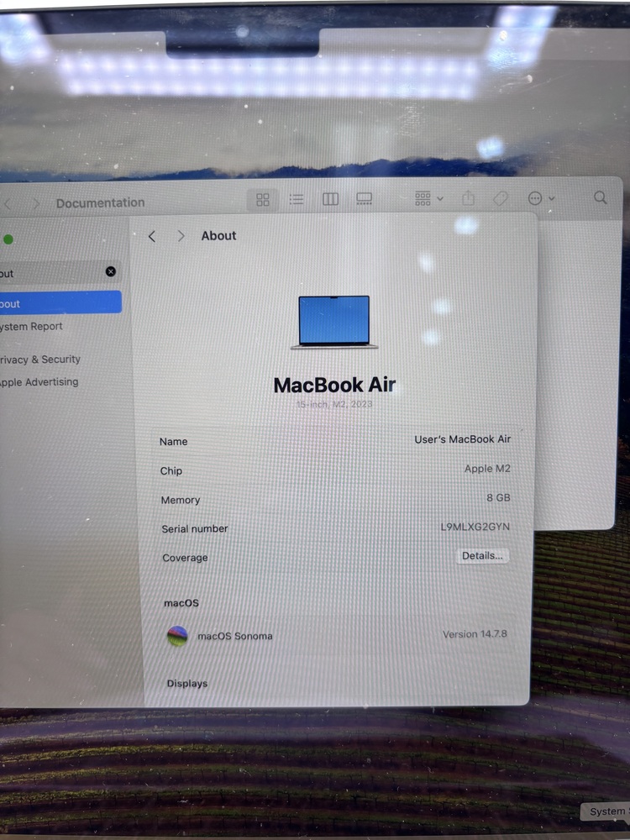Click the macOS Sonoma icon

(177, 636)
